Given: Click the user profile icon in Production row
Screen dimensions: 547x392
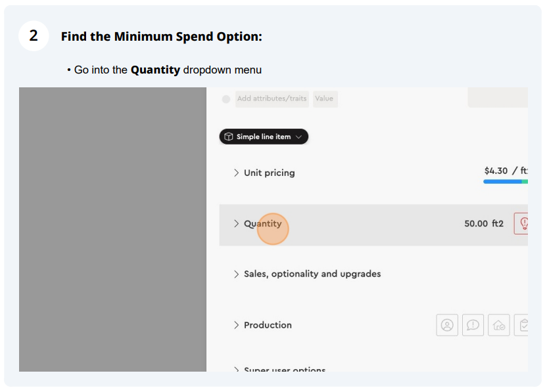Looking at the screenshot, I should [447, 325].
